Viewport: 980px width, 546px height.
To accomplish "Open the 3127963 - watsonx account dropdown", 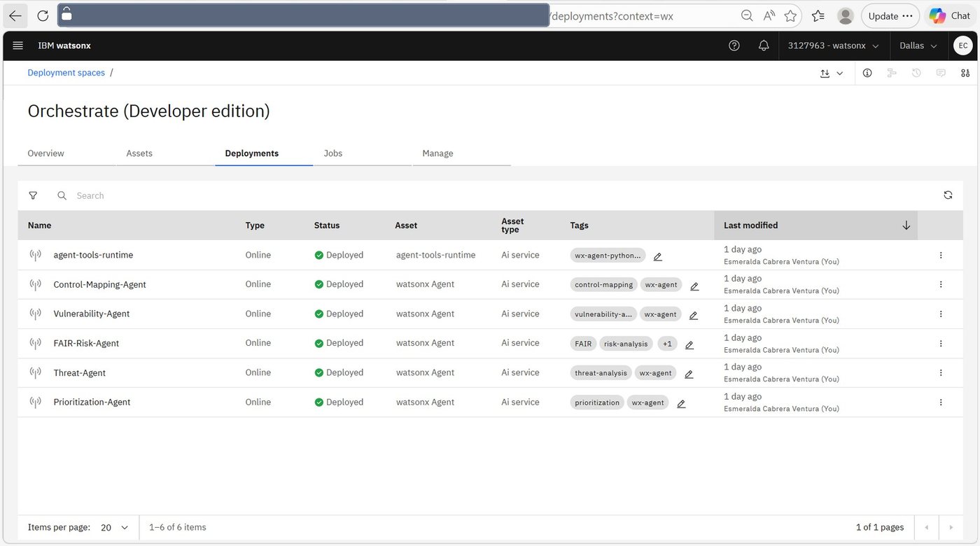I will (833, 45).
